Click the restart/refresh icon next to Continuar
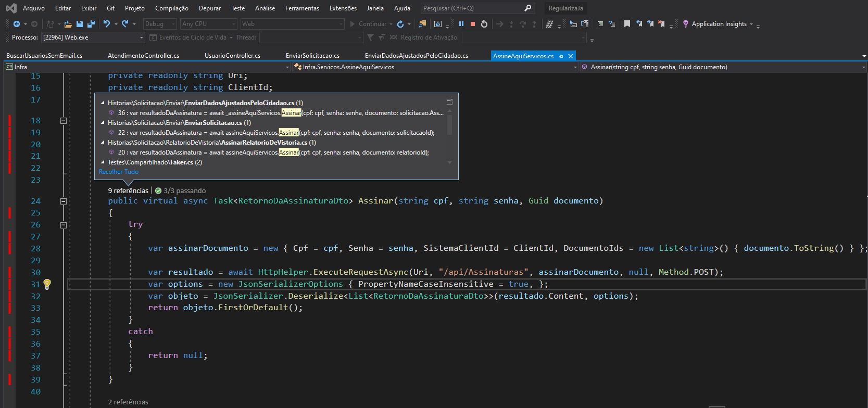The width and height of the screenshot is (868, 408). (400, 24)
